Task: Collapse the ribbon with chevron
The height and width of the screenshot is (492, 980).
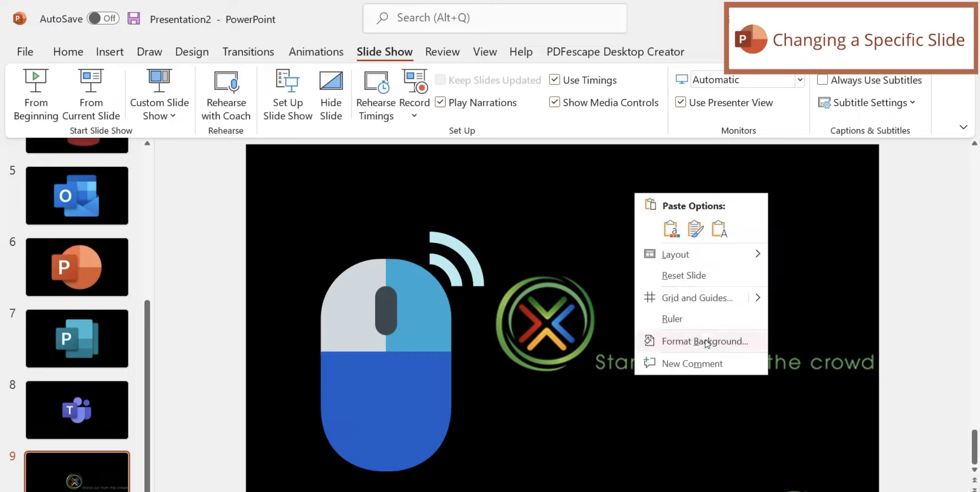Action: [963, 127]
